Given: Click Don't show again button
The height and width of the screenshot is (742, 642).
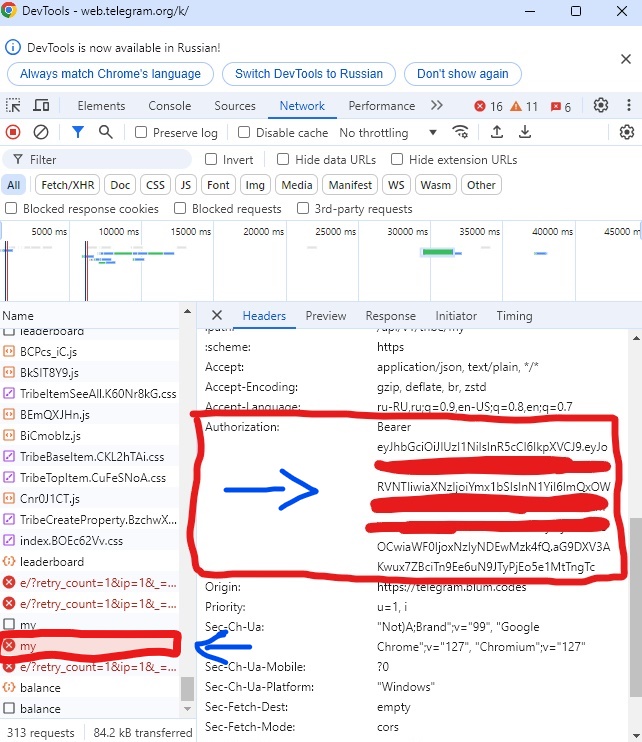Looking at the screenshot, I should (x=463, y=74).
